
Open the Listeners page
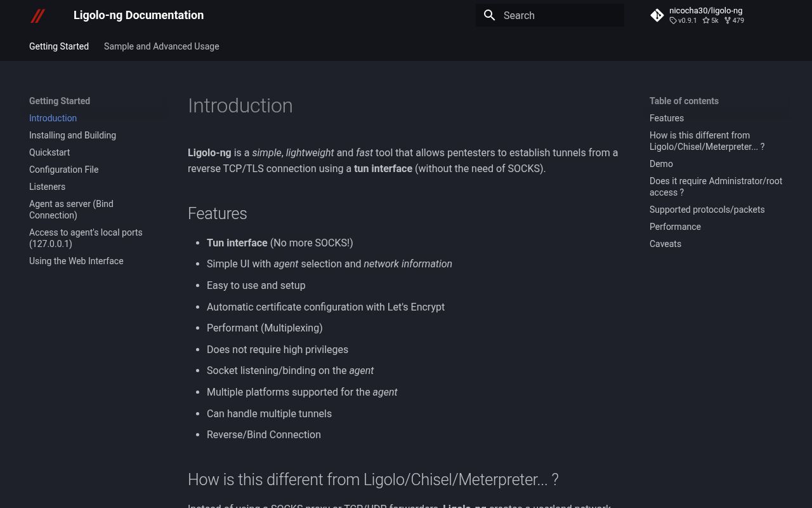coord(48,187)
